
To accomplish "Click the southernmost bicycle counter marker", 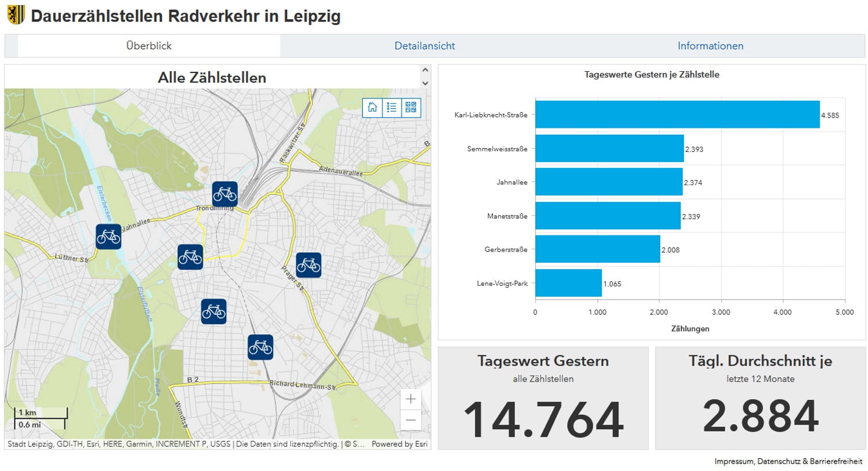I will pos(260,347).
